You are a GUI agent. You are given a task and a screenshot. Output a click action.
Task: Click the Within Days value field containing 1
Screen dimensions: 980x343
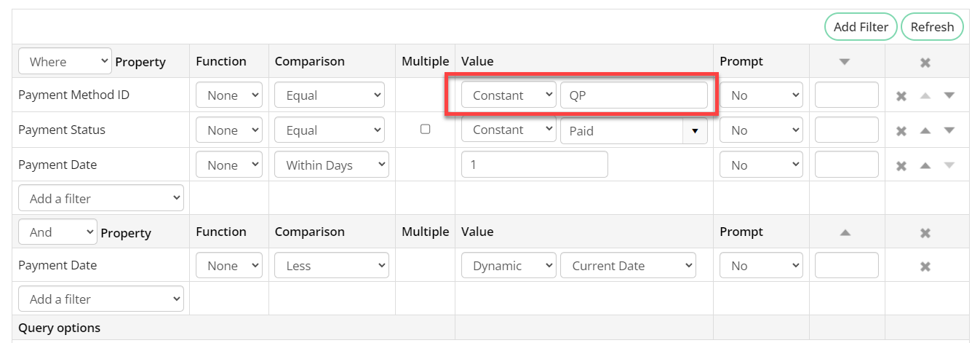click(x=534, y=165)
